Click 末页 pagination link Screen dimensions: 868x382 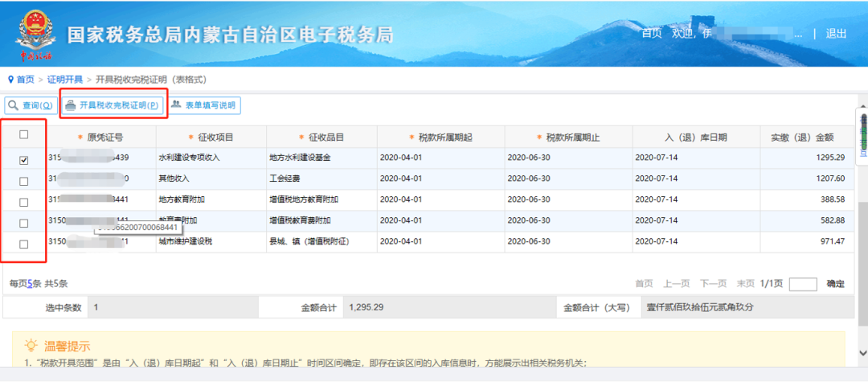746,284
